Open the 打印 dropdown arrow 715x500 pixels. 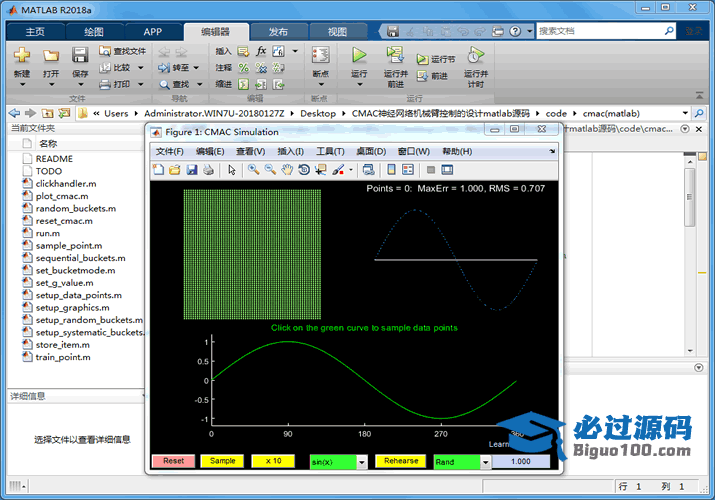pos(140,84)
